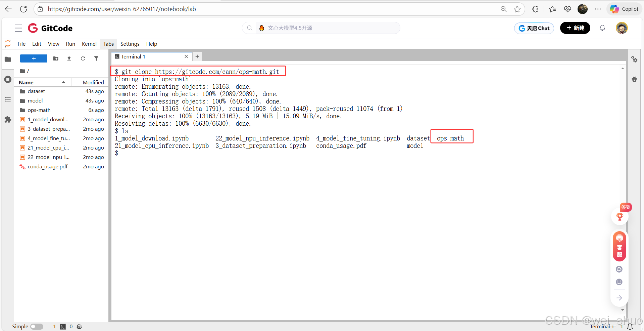Select the ops-math folder

(62, 110)
